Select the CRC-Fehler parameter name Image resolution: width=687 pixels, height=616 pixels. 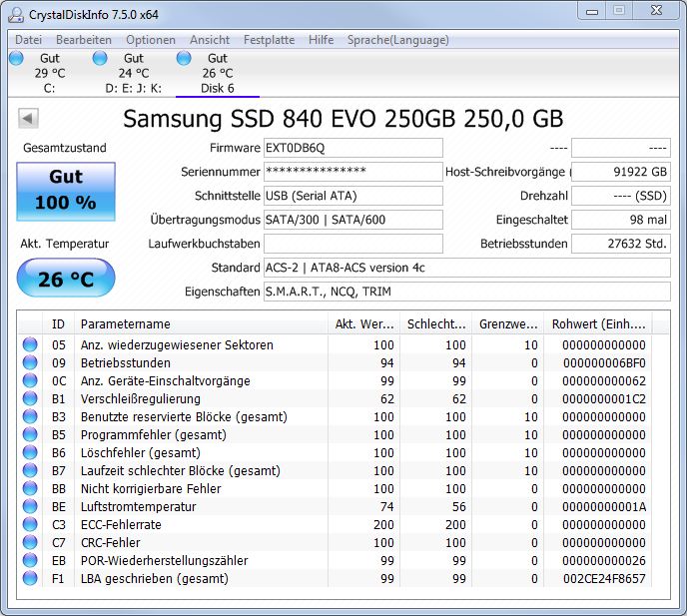111,543
